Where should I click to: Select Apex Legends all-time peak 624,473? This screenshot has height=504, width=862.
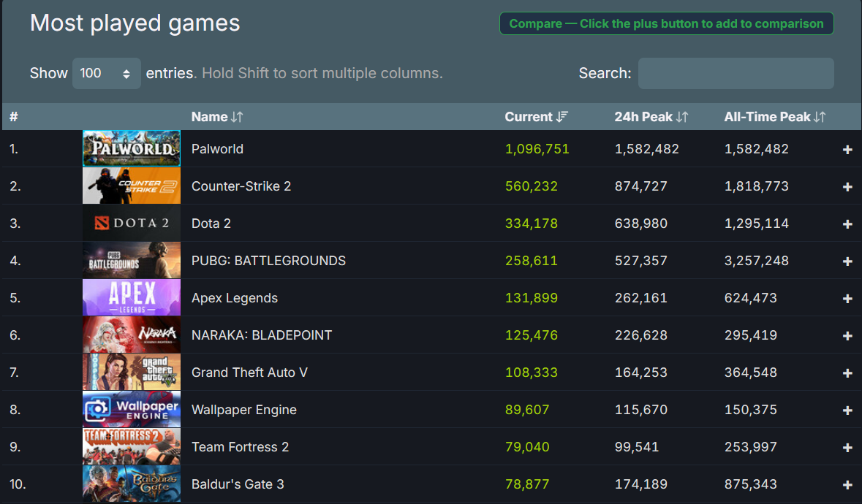tap(750, 298)
